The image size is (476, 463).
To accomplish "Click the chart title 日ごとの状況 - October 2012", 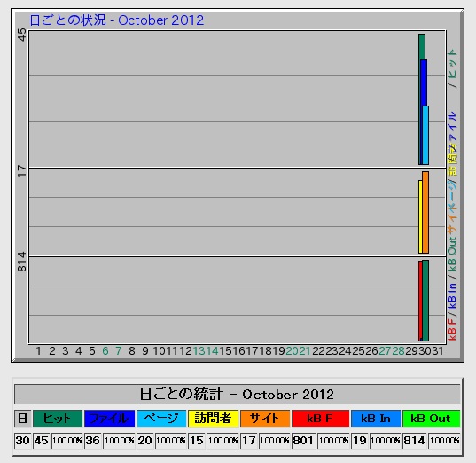I will [117, 20].
